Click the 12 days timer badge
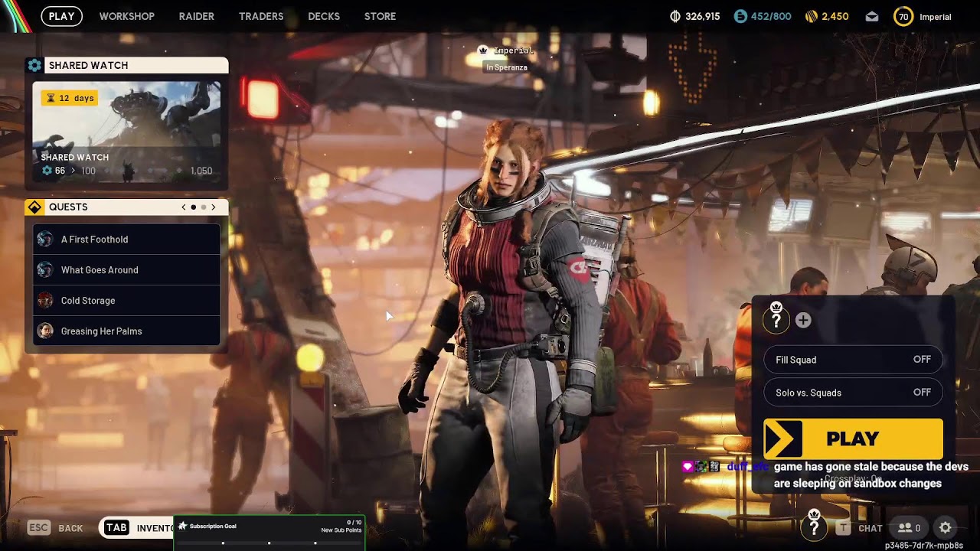The width and height of the screenshot is (980, 551). coord(69,98)
